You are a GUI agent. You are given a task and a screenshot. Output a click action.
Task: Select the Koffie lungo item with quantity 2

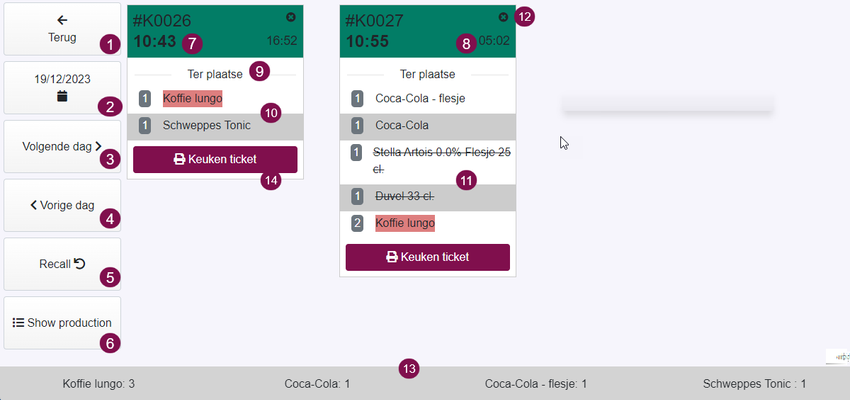pos(428,223)
